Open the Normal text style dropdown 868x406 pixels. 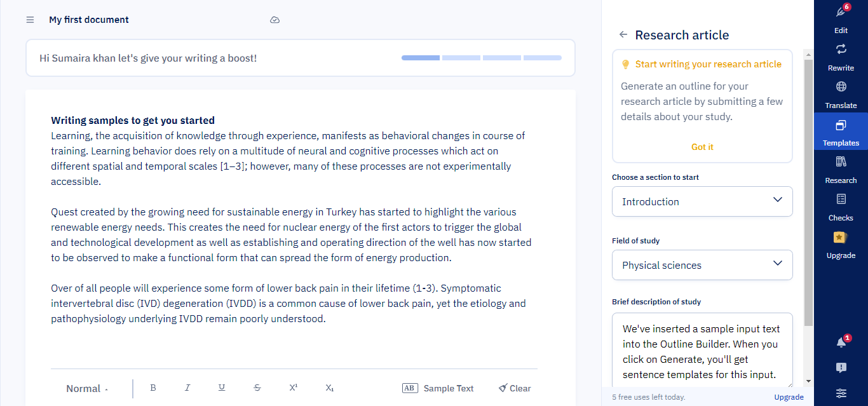coord(87,389)
